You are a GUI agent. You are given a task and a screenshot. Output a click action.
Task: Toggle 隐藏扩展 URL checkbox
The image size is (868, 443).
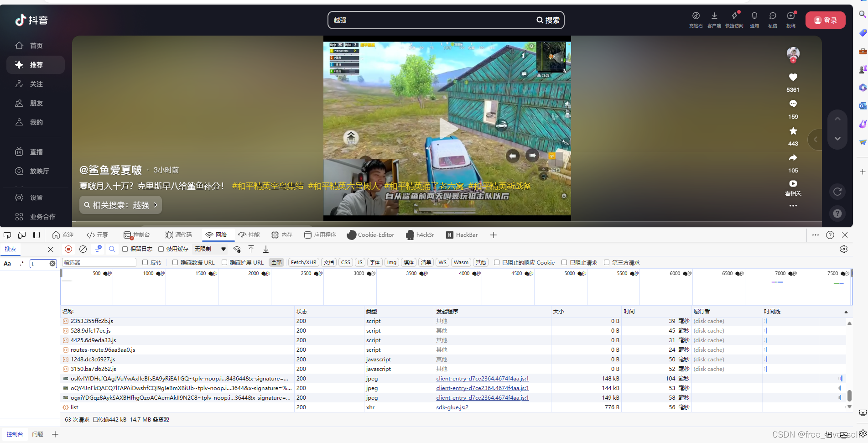tap(224, 262)
